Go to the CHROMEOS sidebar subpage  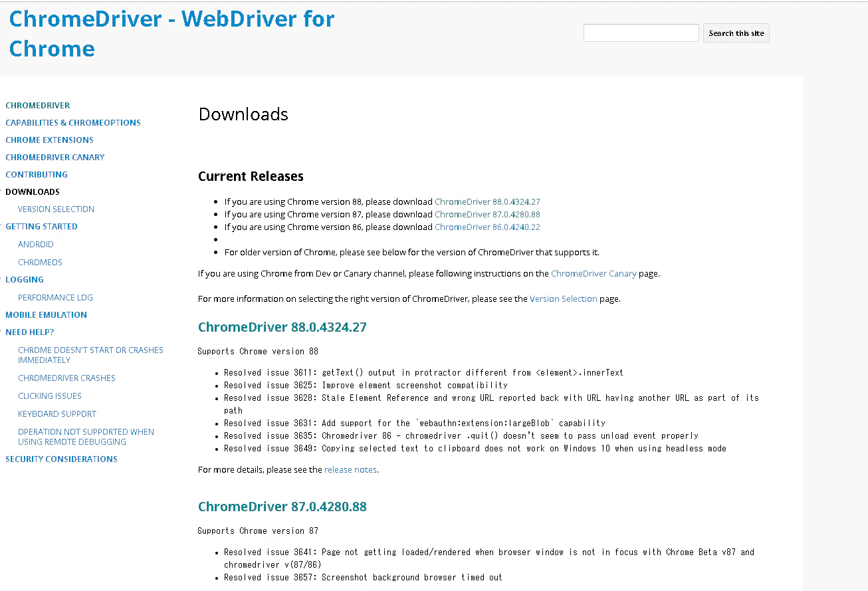point(40,262)
